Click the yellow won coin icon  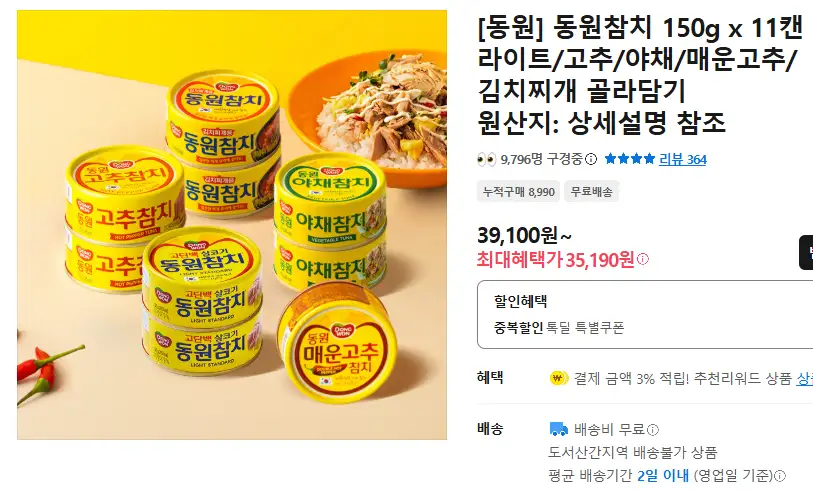tap(558, 379)
